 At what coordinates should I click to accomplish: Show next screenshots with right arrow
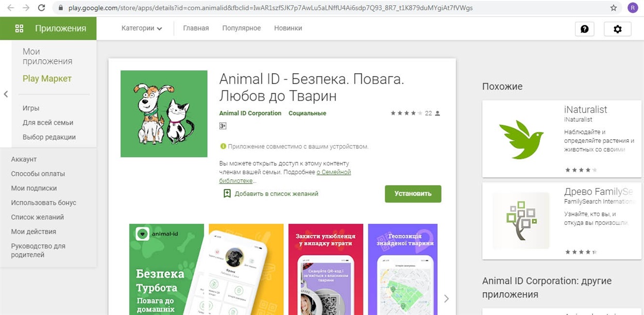[446, 299]
